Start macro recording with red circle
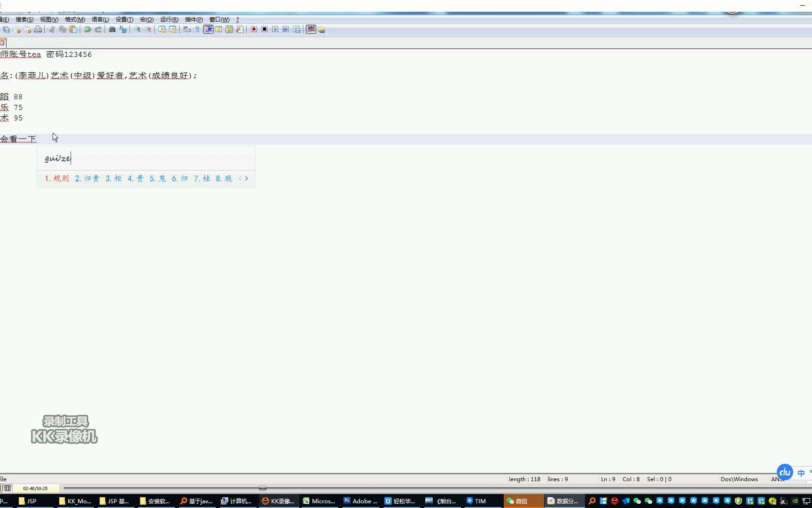Viewport: 812px width, 508px height. [x=254, y=30]
